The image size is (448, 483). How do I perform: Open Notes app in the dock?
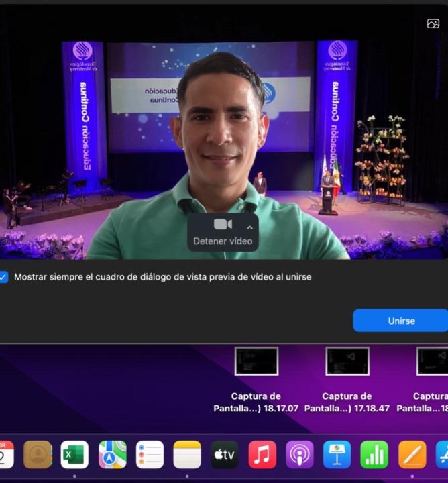click(x=187, y=455)
